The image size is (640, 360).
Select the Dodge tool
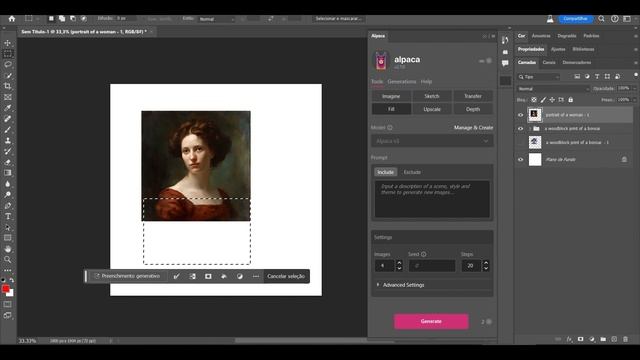coord(8,195)
